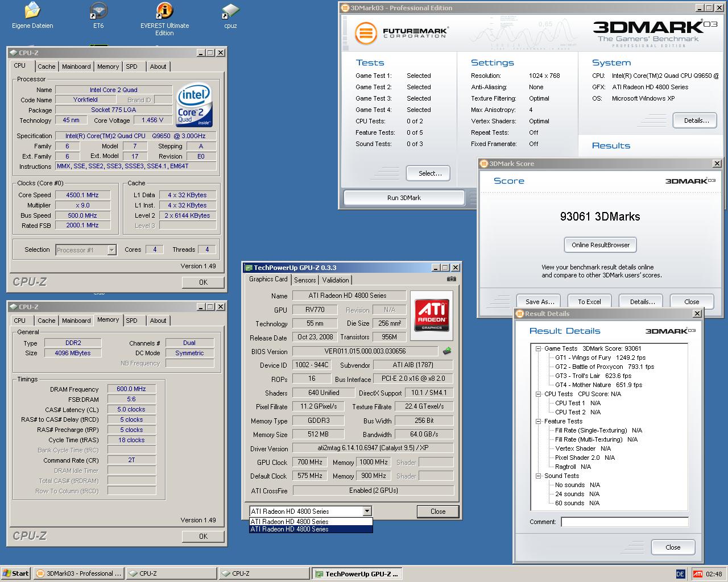
Task: Click the 3DMark03 window title bar icon
Action: 345,8
